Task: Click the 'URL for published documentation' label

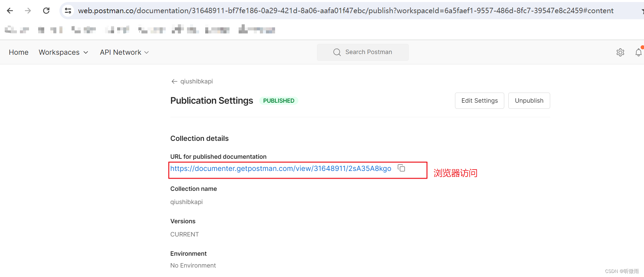Action: [218, 157]
